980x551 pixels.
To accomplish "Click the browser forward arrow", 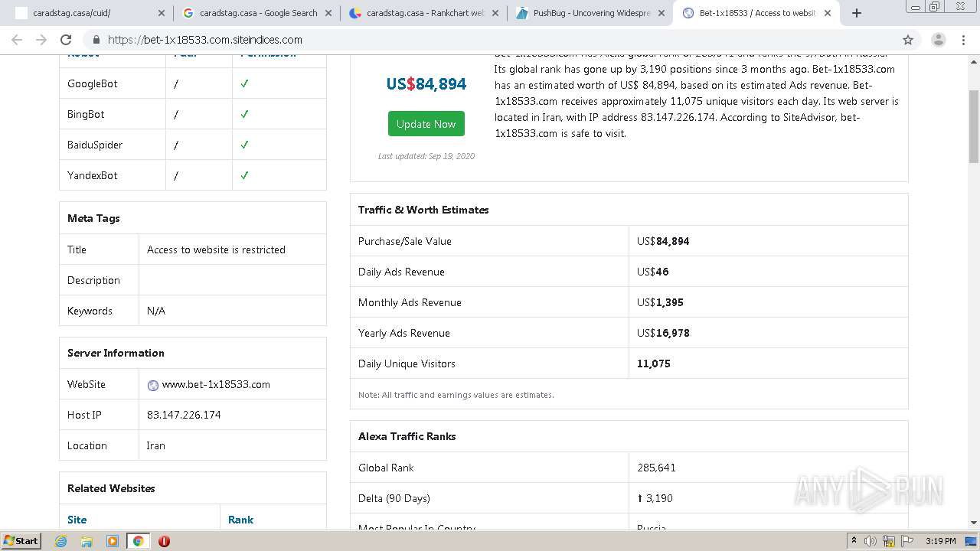I will click(x=41, y=40).
